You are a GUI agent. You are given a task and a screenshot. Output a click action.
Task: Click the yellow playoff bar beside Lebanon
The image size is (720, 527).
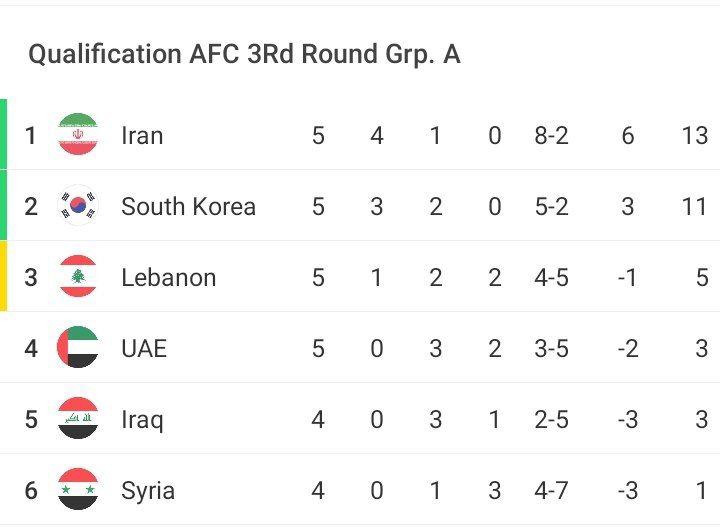click(3, 277)
